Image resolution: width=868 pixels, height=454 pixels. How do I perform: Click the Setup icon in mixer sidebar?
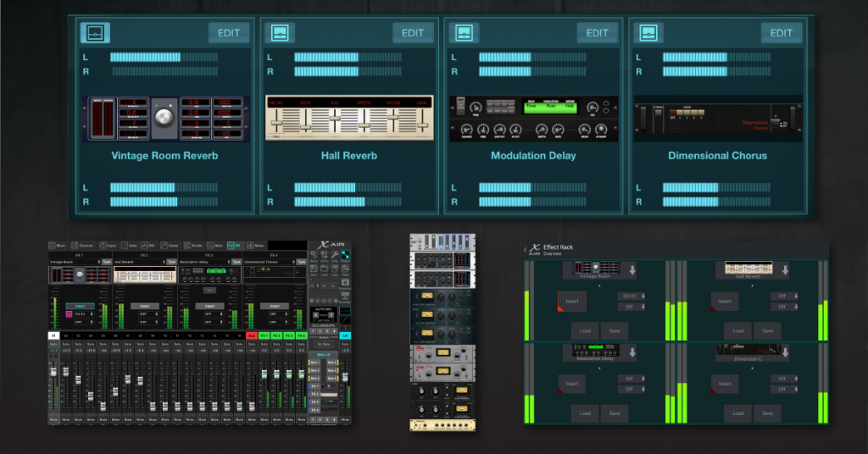coord(313,256)
